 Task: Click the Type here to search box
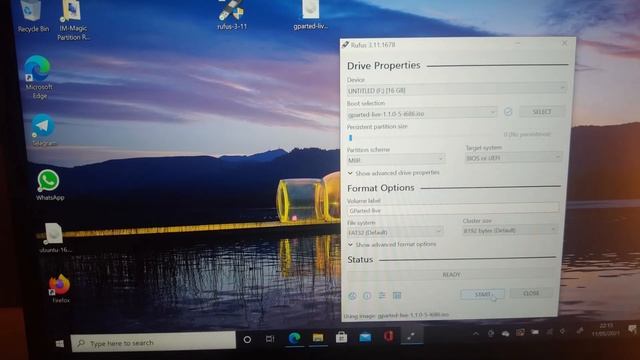tap(153, 342)
